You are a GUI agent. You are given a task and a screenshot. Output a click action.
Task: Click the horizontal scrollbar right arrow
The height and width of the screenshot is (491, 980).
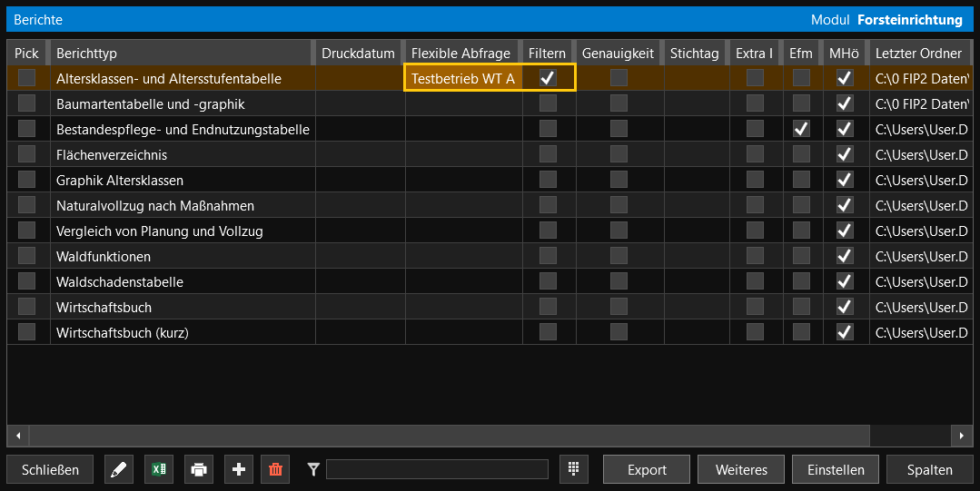click(961, 437)
